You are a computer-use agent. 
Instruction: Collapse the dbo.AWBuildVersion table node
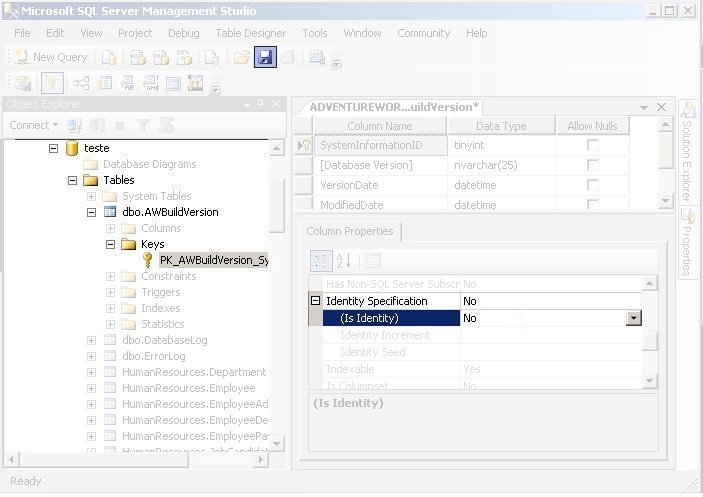pos(91,212)
